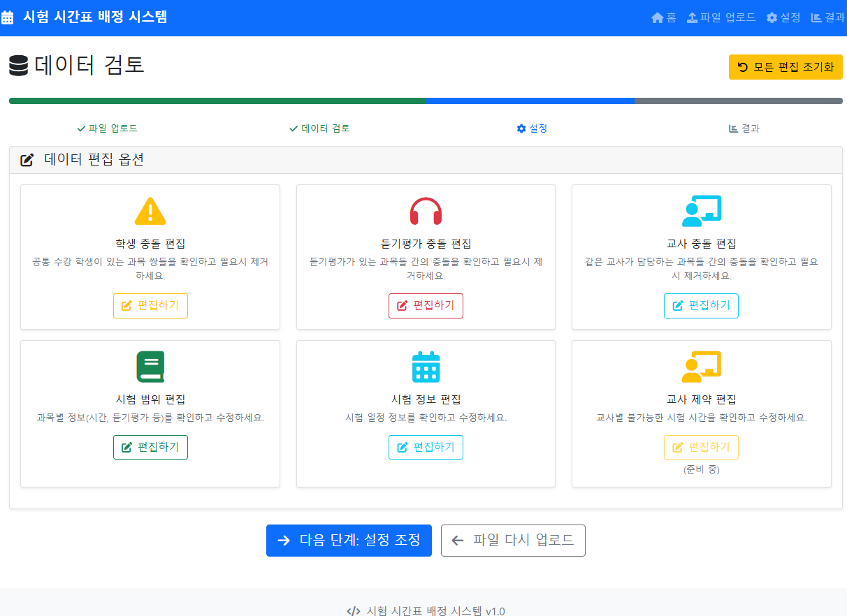Click the calendar logo icon in navbar
Screen dimensions: 847x616
pyautogui.click(x=7, y=17)
